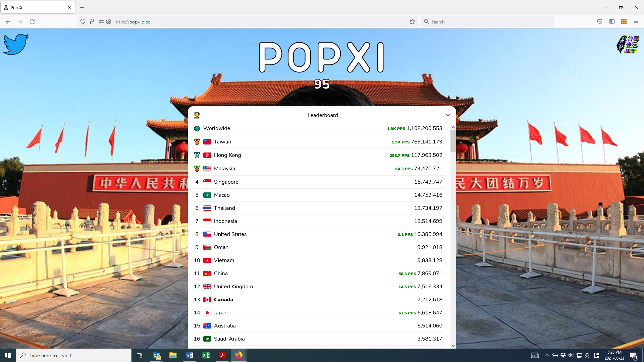Open Firefox application menu icon
Screen dimensions: 644x362
coord(636,22)
